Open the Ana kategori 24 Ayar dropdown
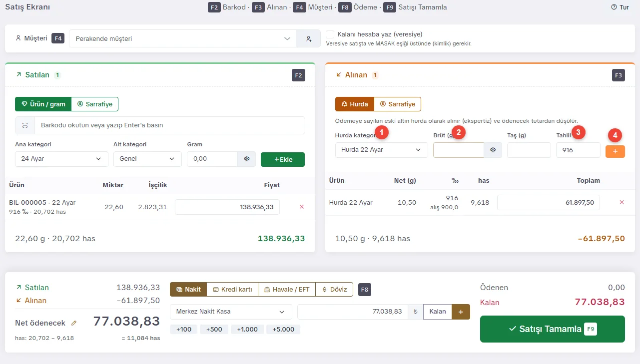 pyautogui.click(x=61, y=159)
